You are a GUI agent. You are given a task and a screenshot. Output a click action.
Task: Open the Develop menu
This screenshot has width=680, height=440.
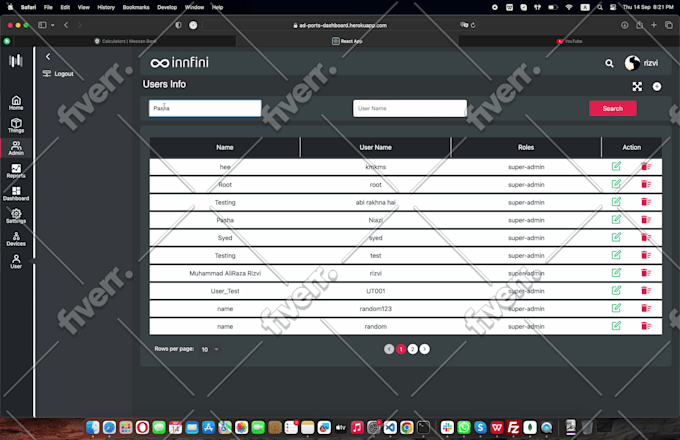tap(167, 7)
